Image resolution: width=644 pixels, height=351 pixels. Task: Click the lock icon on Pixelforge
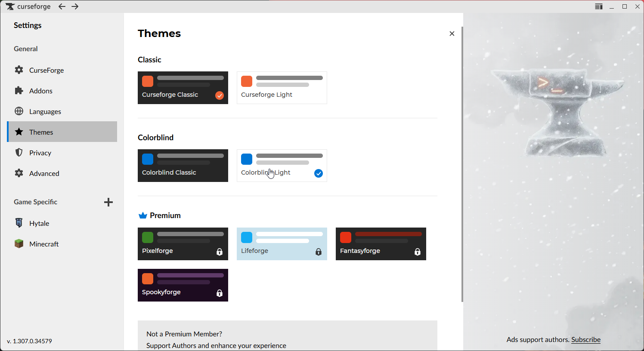tap(220, 252)
